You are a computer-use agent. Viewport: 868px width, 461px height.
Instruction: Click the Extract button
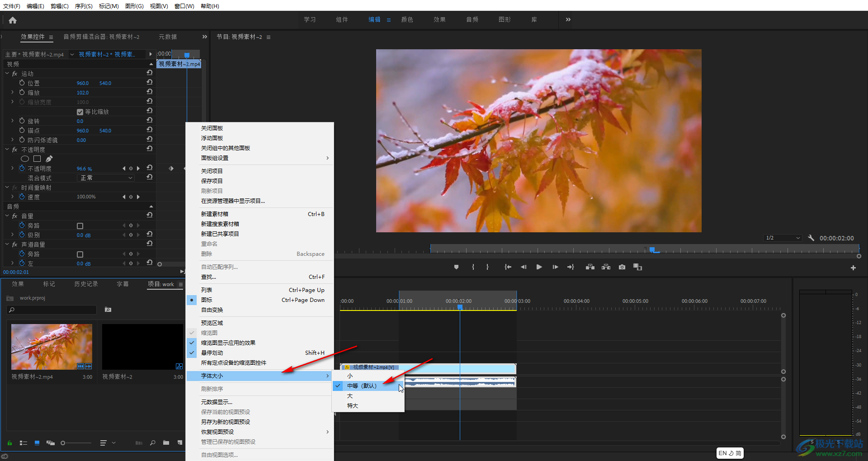[606, 267]
